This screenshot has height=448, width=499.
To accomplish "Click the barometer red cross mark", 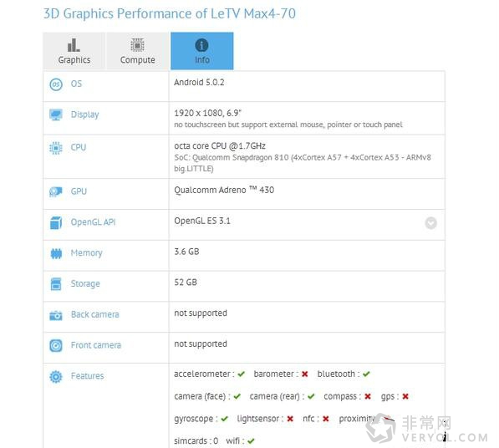I will pos(304,374).
